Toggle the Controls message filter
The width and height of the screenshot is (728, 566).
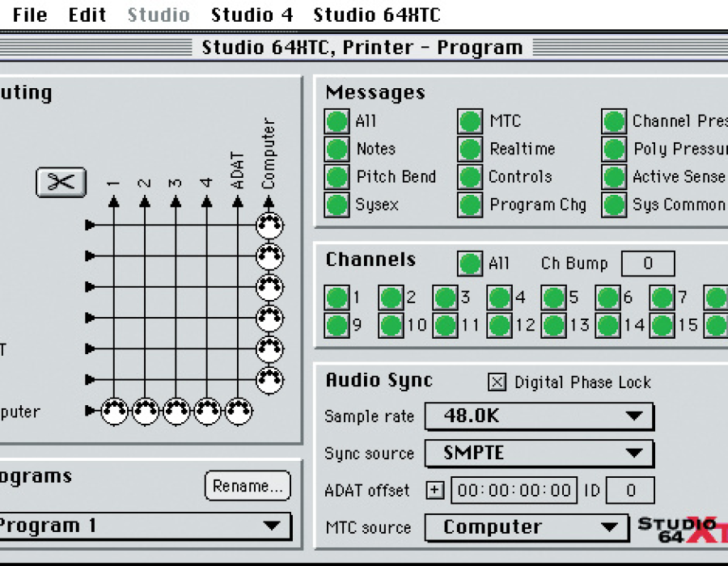[470, 177]
